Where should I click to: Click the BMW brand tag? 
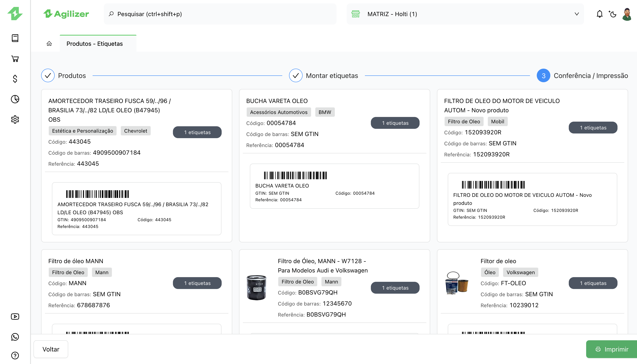(x=325, y=112)
